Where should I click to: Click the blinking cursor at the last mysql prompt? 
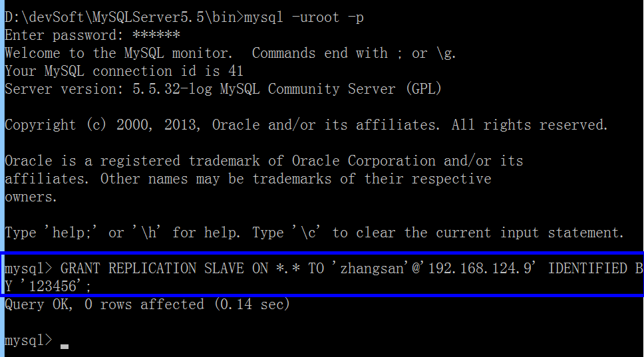tap(64, 346)
